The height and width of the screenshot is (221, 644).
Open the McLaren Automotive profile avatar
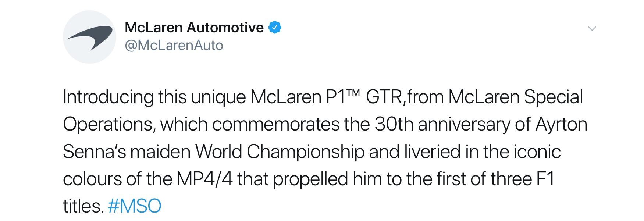click(89, 37)
